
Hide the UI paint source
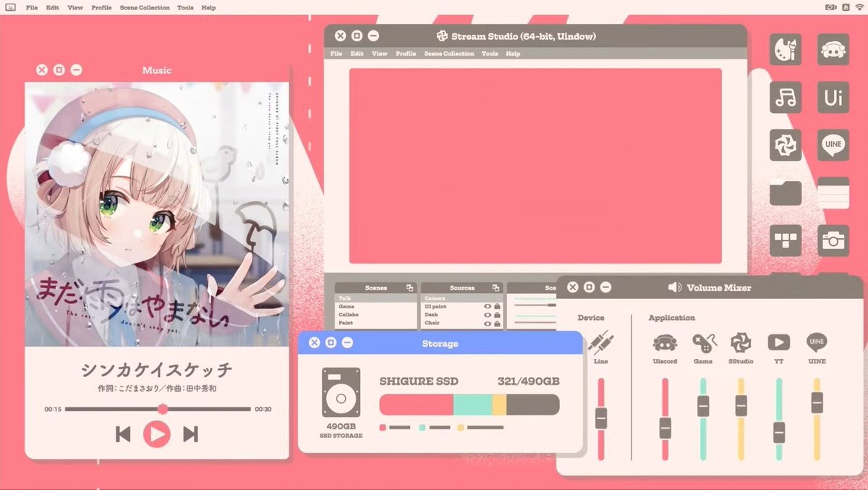[x=488, y=307]
